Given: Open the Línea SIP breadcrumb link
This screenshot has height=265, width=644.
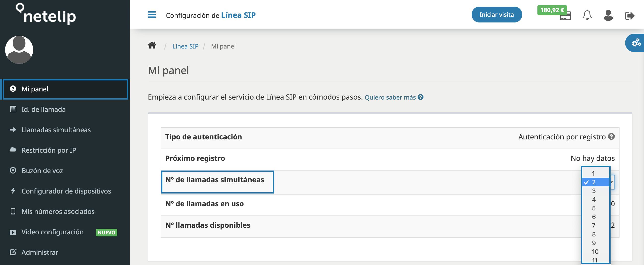Looking at the screenshot, I should pos(185,46).
